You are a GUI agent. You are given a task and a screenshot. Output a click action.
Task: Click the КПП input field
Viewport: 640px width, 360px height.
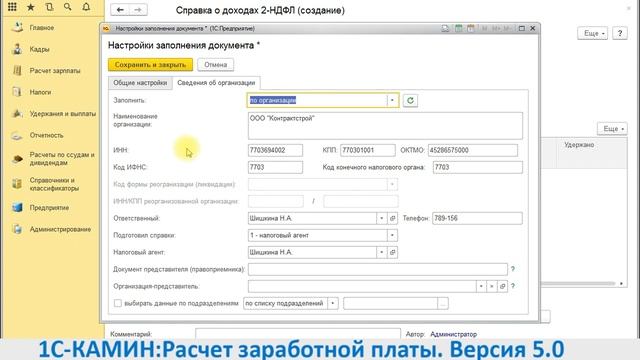tap(368, 150)
